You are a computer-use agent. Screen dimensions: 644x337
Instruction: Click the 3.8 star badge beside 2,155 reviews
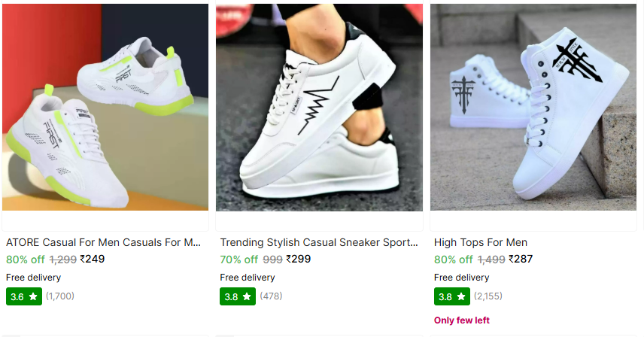point(452,296)
